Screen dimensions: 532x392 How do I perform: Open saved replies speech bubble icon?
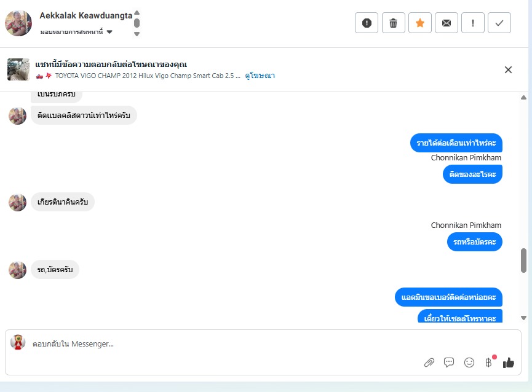[x=449, y=363]
